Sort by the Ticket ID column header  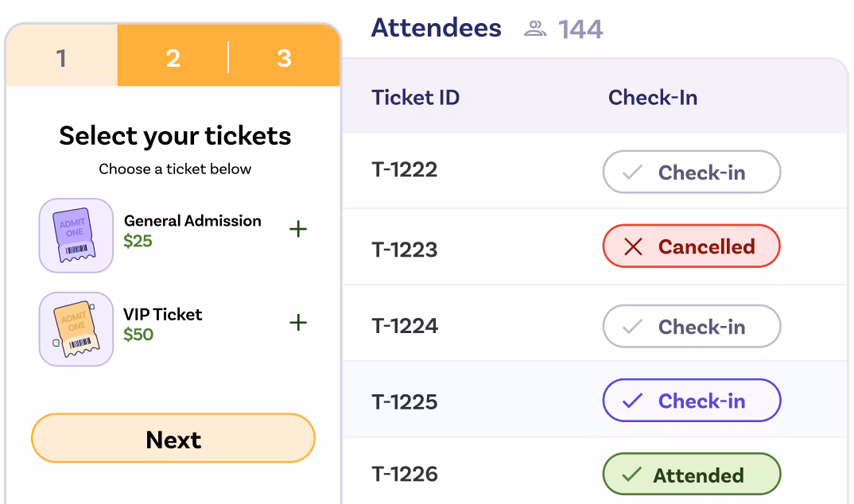(416, 98)
